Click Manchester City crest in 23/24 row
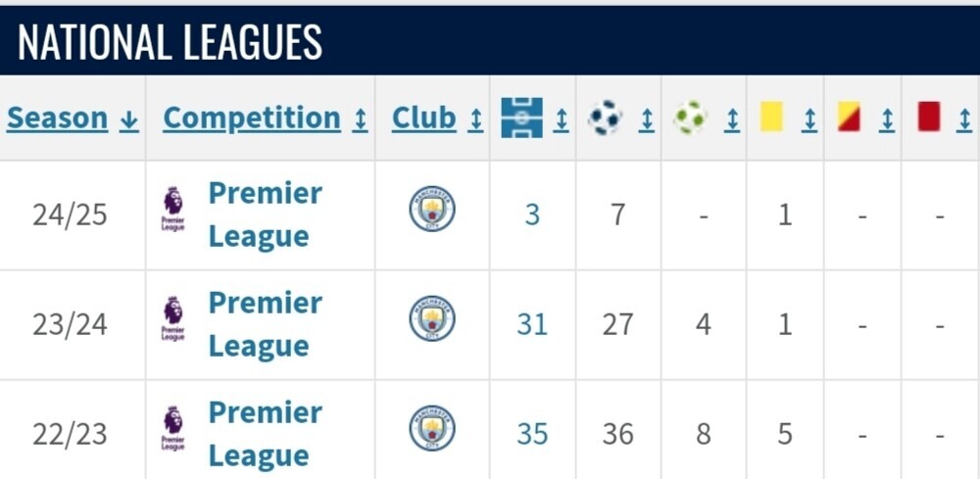980x479 pixels. point(432,318)
